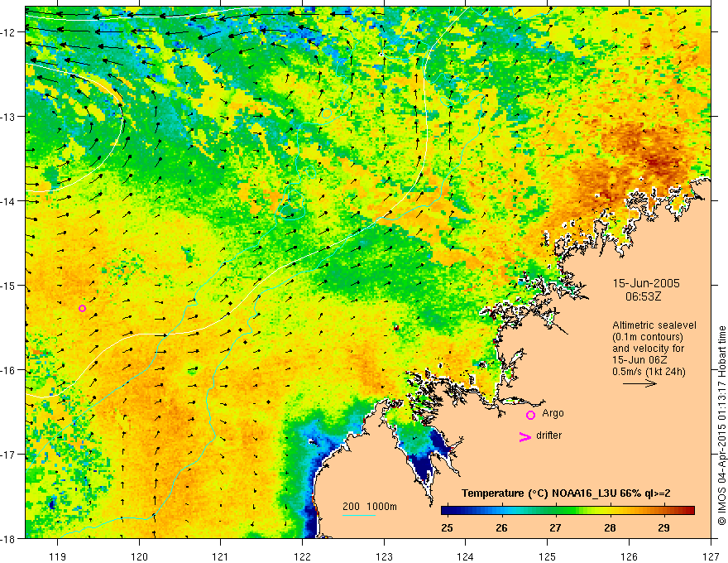Click the magenta drifter symbol in the legend
Screen dimensions: 728x563
524,436
